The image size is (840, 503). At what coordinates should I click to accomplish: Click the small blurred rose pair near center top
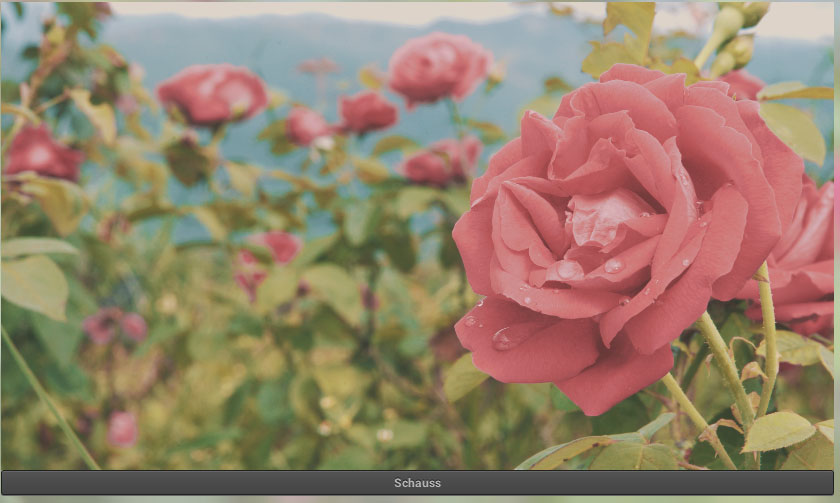[340, 118]
